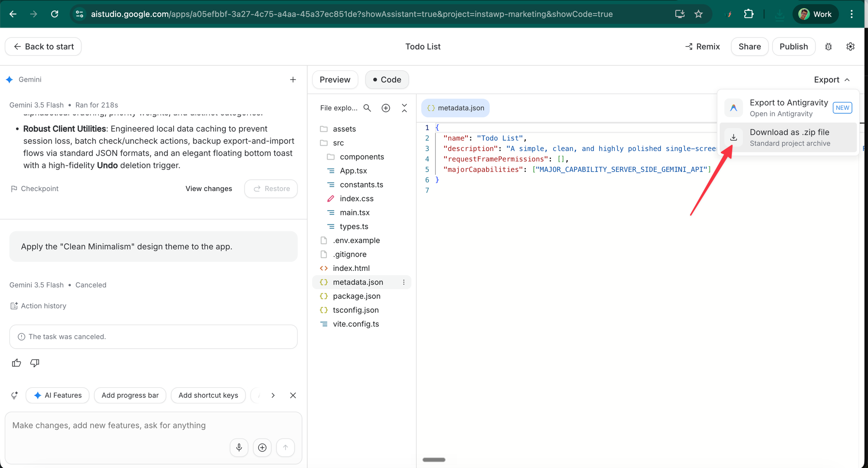Open settings gear icon

coord(850,46)
